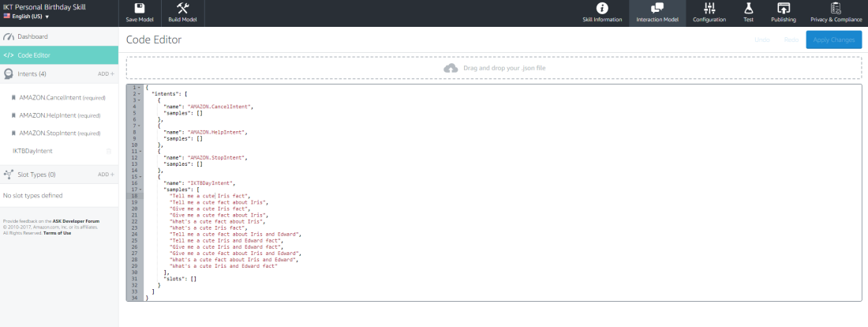Click the "What's a cute Iris and Edward fact" line
This screenshot has width=868, height=327.
pyautogui.click(x=223, y=266)
